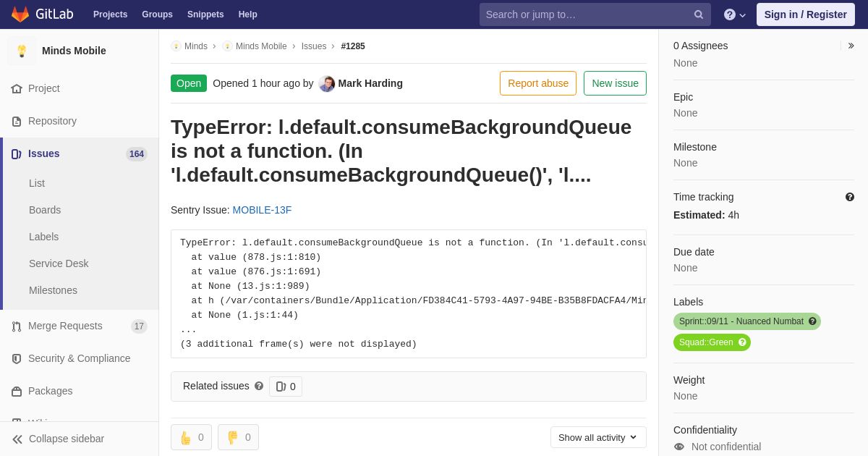Open the Project home icon in sidebar
The width and height of the screenshot is (868, 456).
pyautogui.click(x=17, y=88)
